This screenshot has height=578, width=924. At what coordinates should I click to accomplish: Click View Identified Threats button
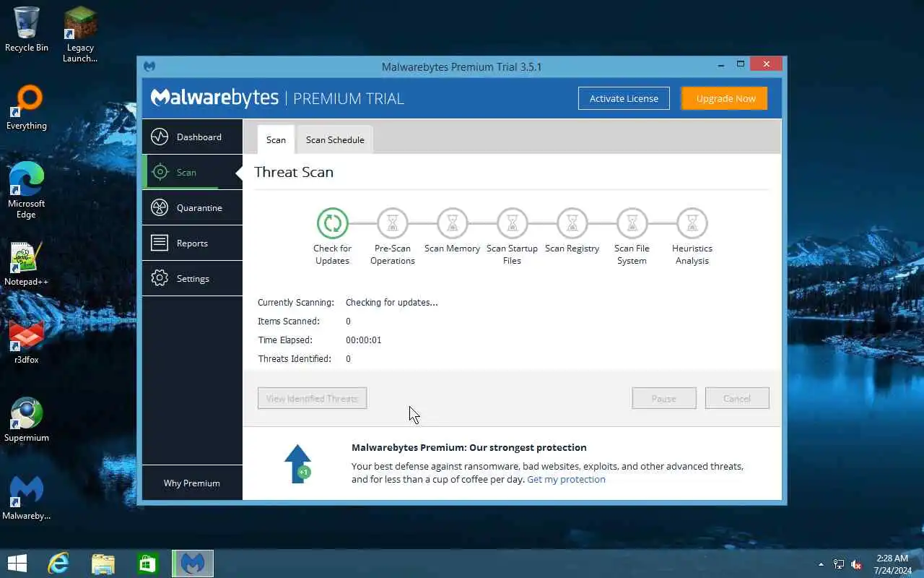point(312,398)
